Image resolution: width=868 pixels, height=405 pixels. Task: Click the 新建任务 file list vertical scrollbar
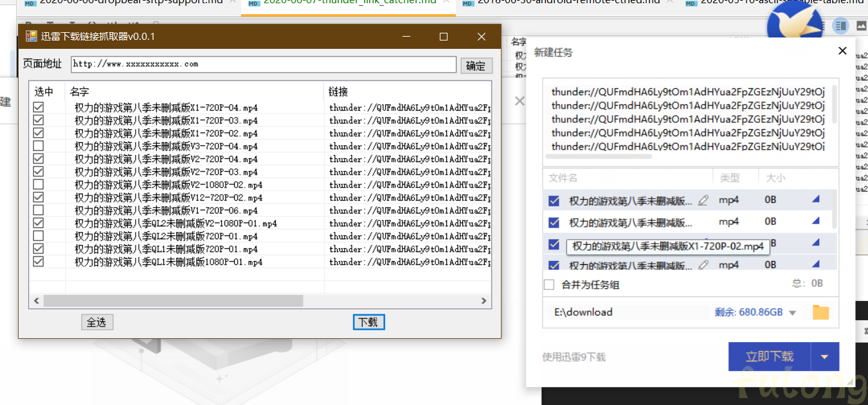(x=835, y=209)
